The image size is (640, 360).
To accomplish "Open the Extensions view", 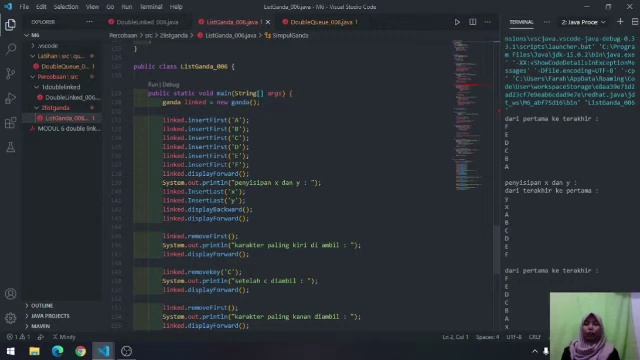I will coord(11,123).
